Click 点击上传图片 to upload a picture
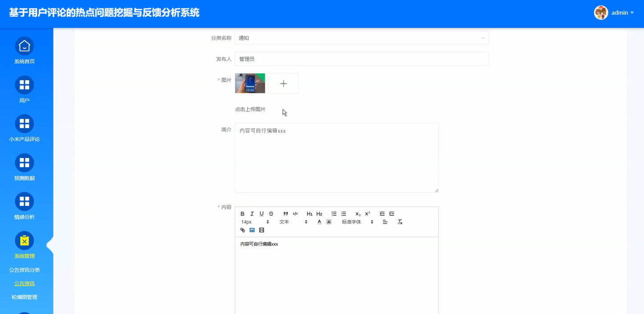The image size is (644, 314). pos(250,109)
